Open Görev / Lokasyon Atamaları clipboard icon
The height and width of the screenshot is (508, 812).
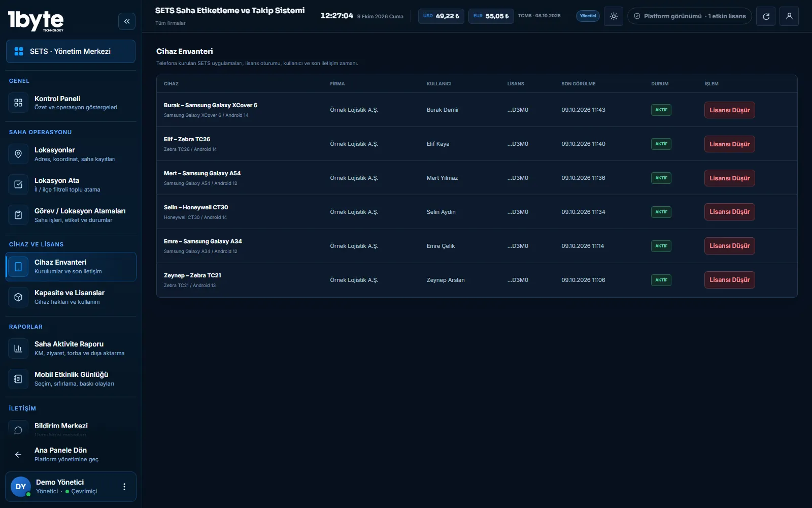(18, 215)
